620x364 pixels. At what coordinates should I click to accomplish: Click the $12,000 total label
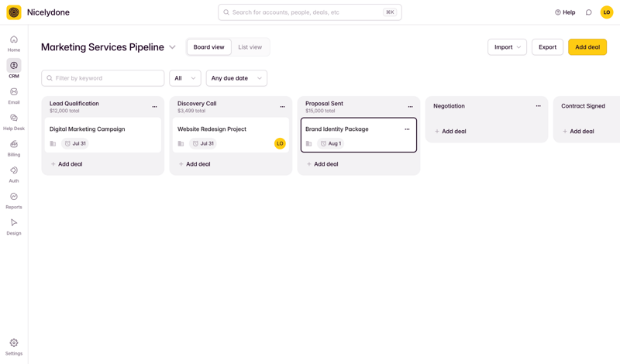[x=64, y=111]
